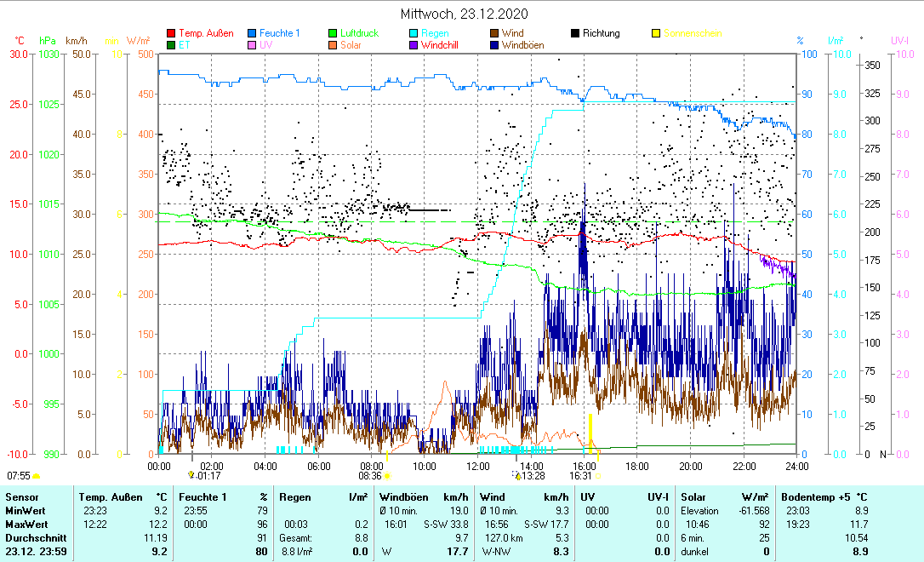
Task: Click the sunrise icon next to 08:36
Action: point(387,476)
